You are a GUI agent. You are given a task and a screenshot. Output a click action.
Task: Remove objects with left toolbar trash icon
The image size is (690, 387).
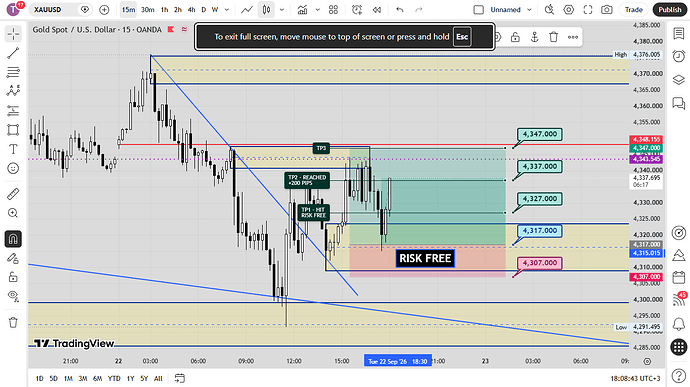[13, 323]
